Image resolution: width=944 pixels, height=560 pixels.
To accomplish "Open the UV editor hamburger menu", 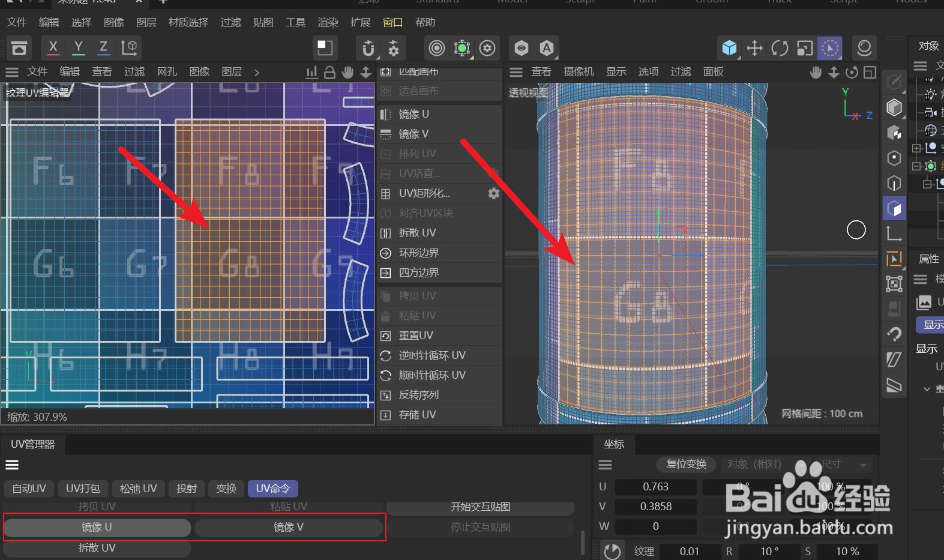I will click(x=12, y=72).
